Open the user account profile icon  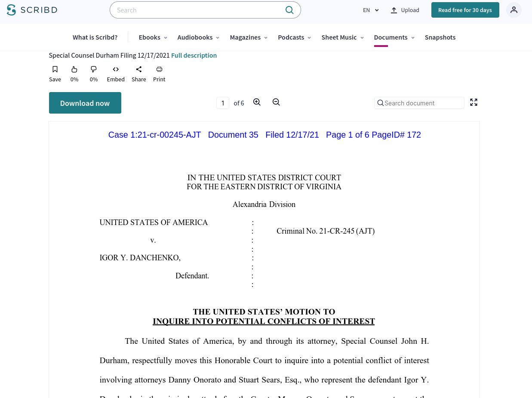tap(514, 10)
